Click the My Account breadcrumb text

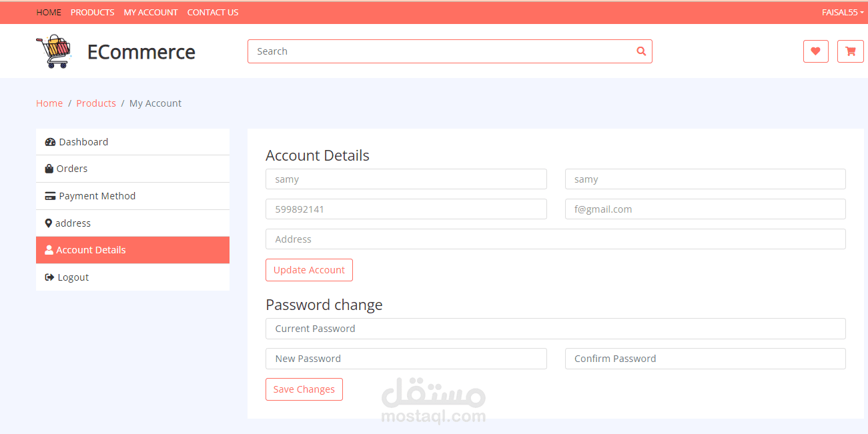tap(155, 103)
